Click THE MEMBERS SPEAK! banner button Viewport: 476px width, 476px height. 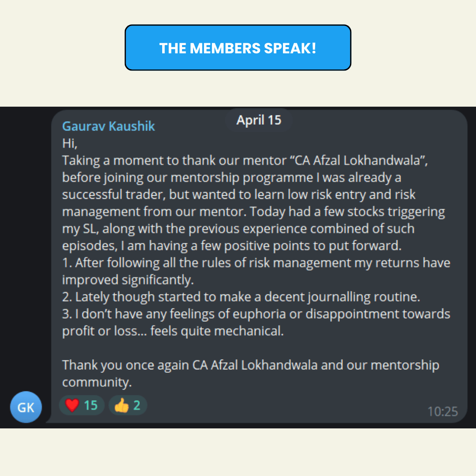click(x=238, y=48)
